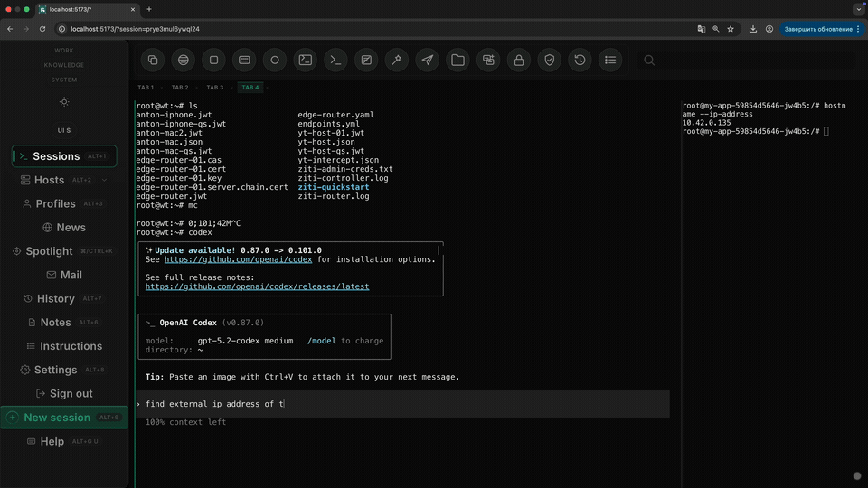Click the Codex prompt input line
Image resolution: width=868 pixels, height=488 pixels.
pos(402,404)
